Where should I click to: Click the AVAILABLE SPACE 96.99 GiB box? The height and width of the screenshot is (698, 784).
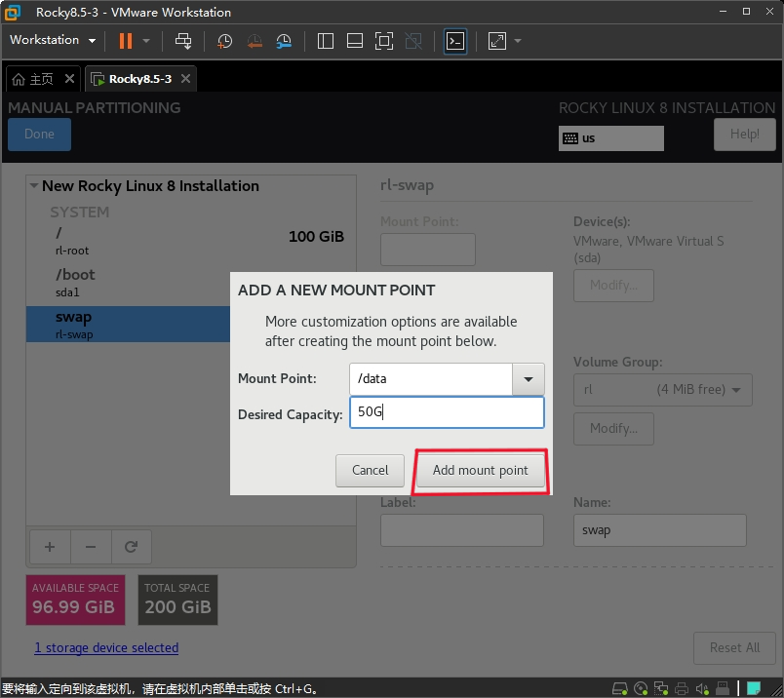(x=75, y=600)
